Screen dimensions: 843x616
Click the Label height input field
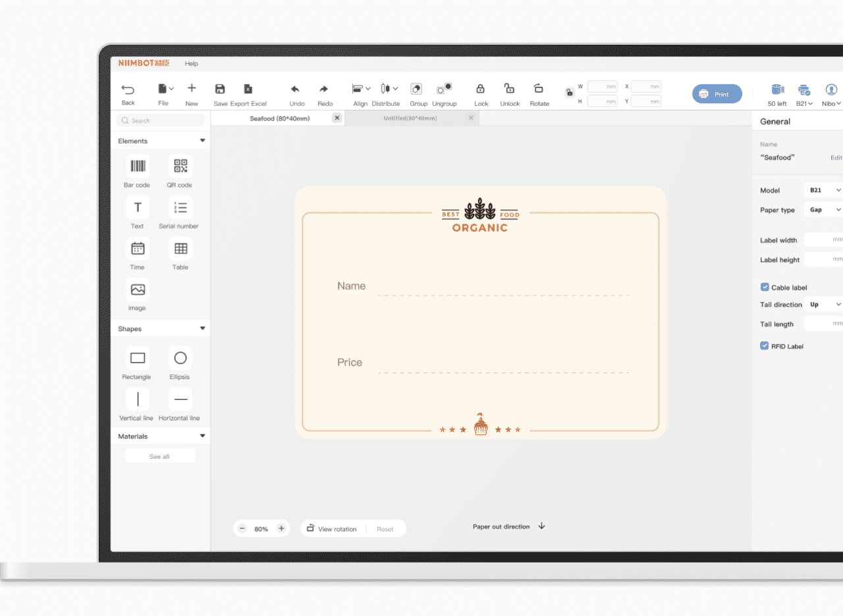point(823,259)
